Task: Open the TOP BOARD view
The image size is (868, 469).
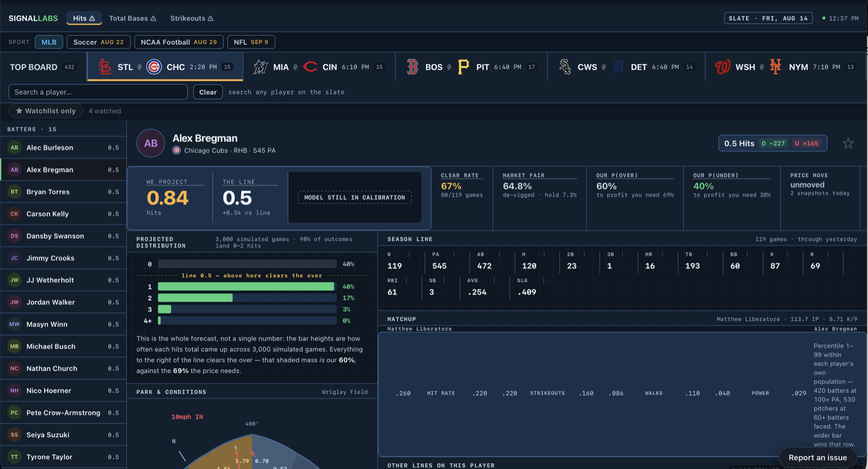Action: (x=43, y=67)
